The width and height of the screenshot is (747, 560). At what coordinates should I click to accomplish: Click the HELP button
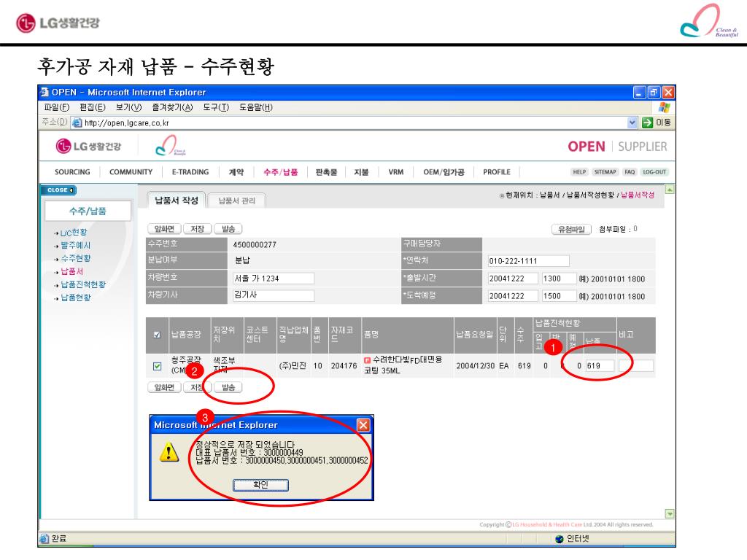coord(579,172)
